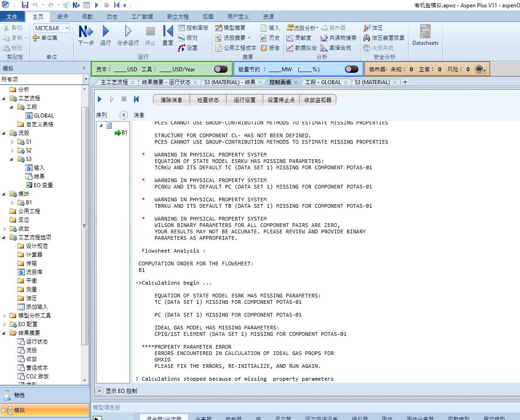Click the 收敛监视器 button
520x420 pixels.
318,100
